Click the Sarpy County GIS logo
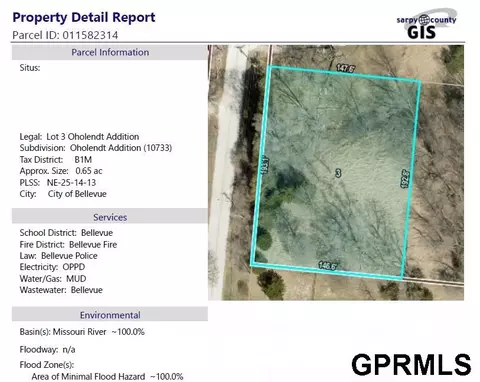 (426, 24)
